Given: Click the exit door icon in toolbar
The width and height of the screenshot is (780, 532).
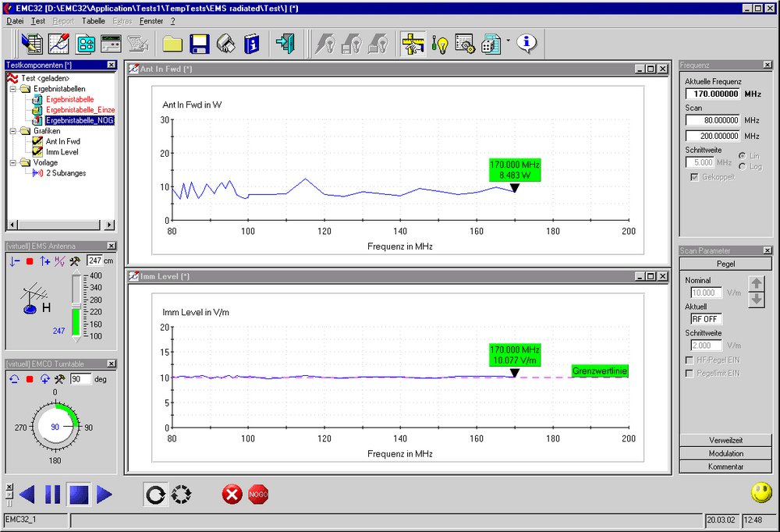Looking at the screenshot, I should pos(286,44).
